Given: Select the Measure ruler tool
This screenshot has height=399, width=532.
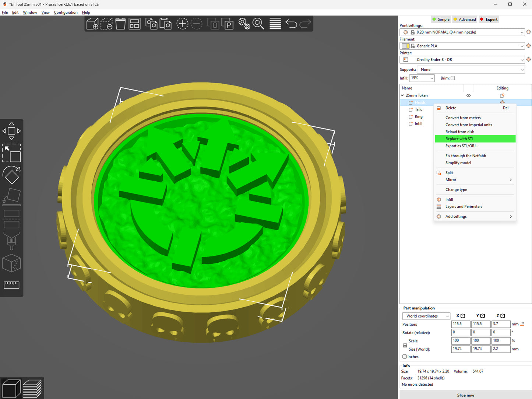Looking at the screenshot, I should (x=11, y=284).
